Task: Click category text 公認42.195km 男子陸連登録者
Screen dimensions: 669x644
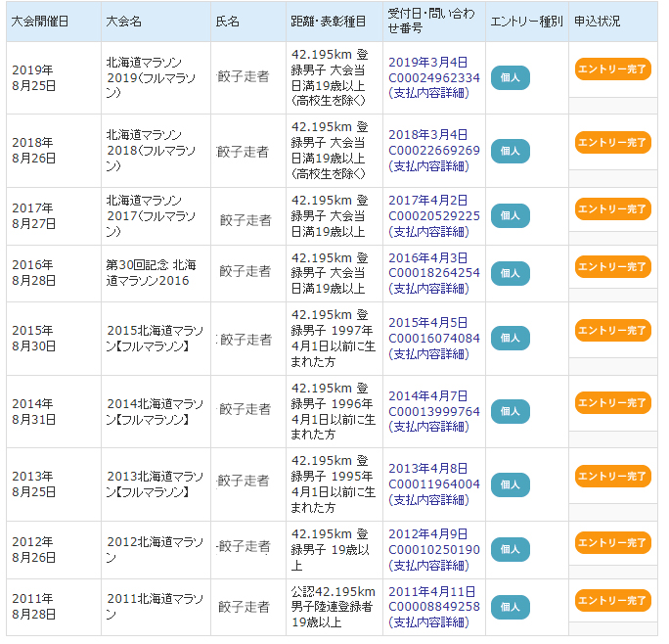Action: (333, 599)
